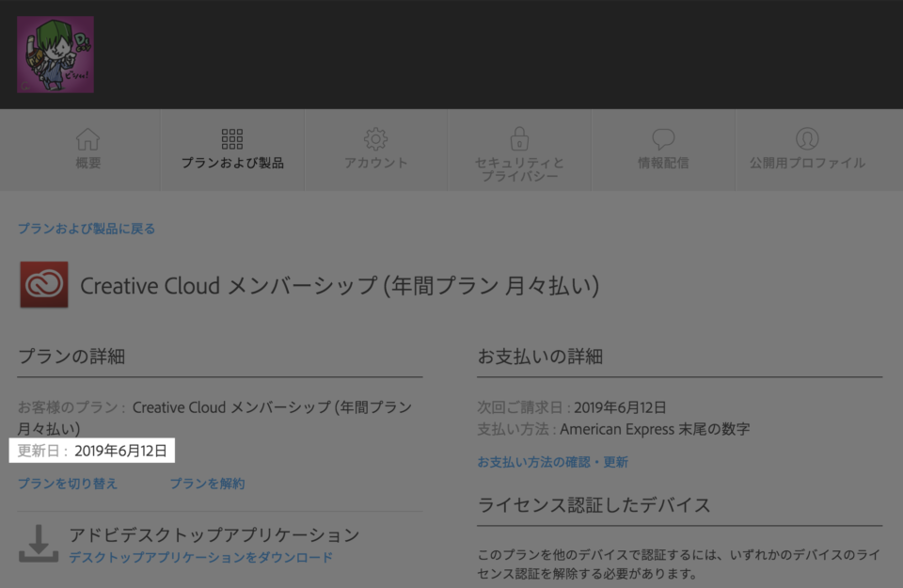Click the gear icon above アカウント
Screen dimensions: 903x588
click(x=375, y=139)
